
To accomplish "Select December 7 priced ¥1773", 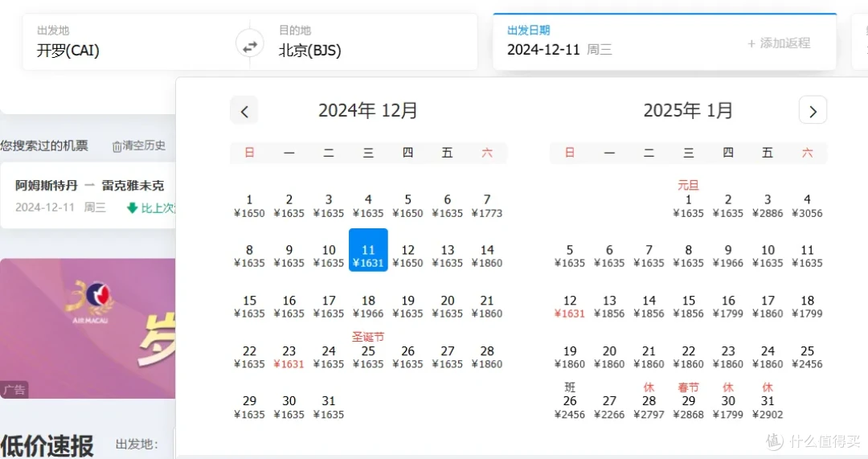I will coord(487,206).
